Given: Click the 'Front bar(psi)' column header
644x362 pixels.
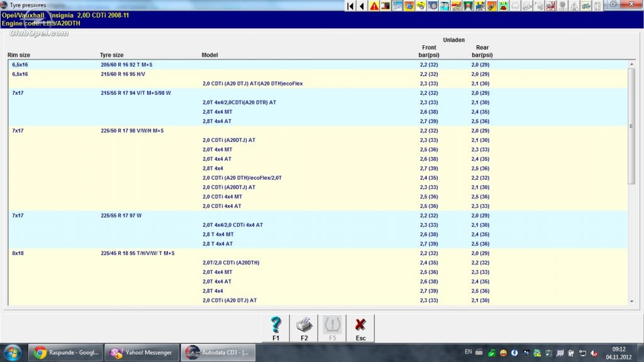Looking at the screenshot, I should (429, 52).
